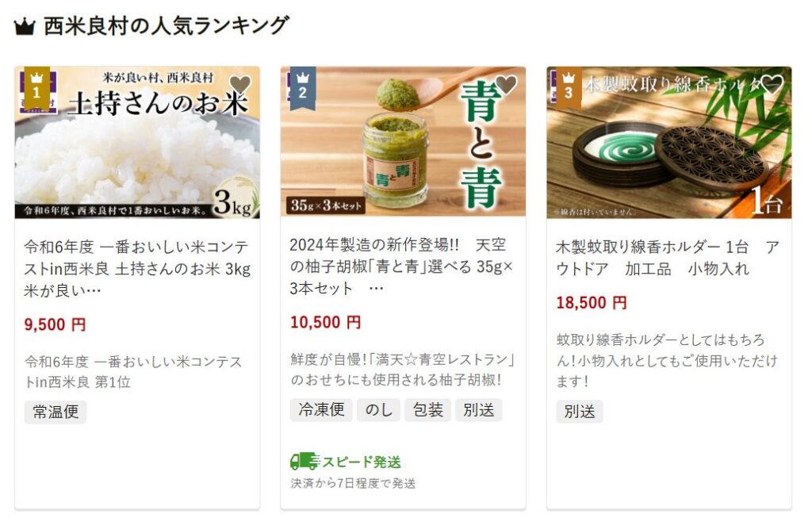Select the 冷凍便 tag

tap(321, 410)
